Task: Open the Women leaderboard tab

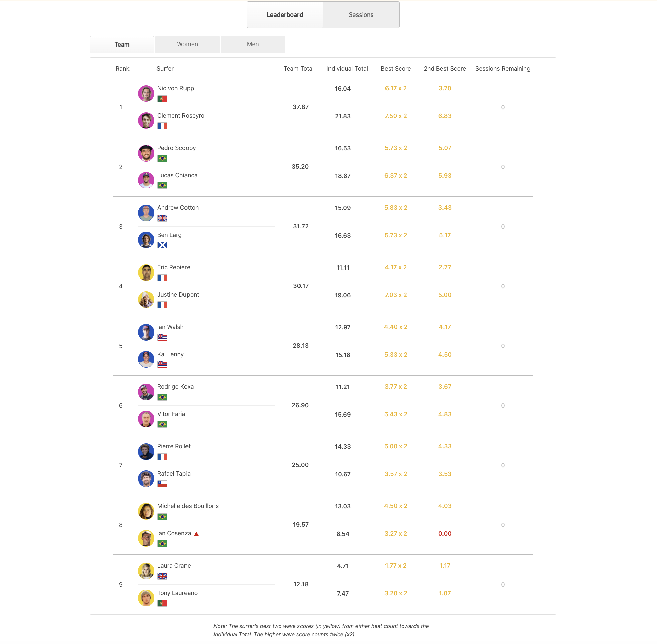Action: coord(188,44)
